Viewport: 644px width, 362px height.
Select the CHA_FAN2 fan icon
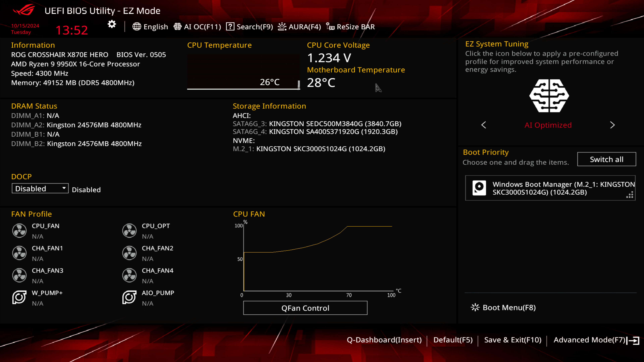click(129, 253)
